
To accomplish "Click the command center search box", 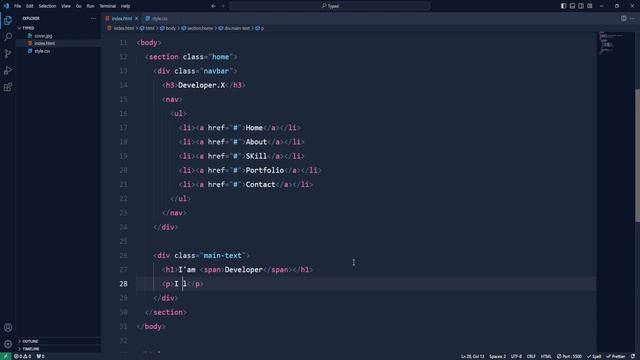I will pyautogui.click(x=330, y=6).
